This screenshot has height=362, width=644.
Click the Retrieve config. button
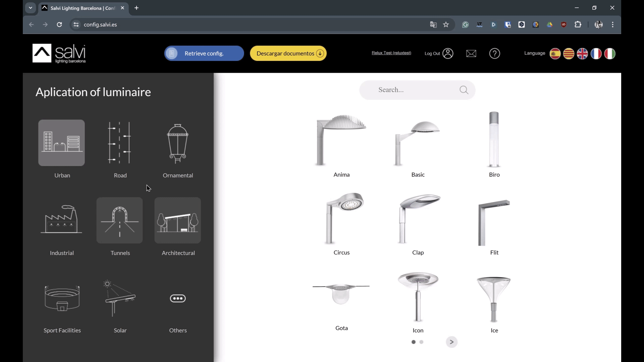204,53
